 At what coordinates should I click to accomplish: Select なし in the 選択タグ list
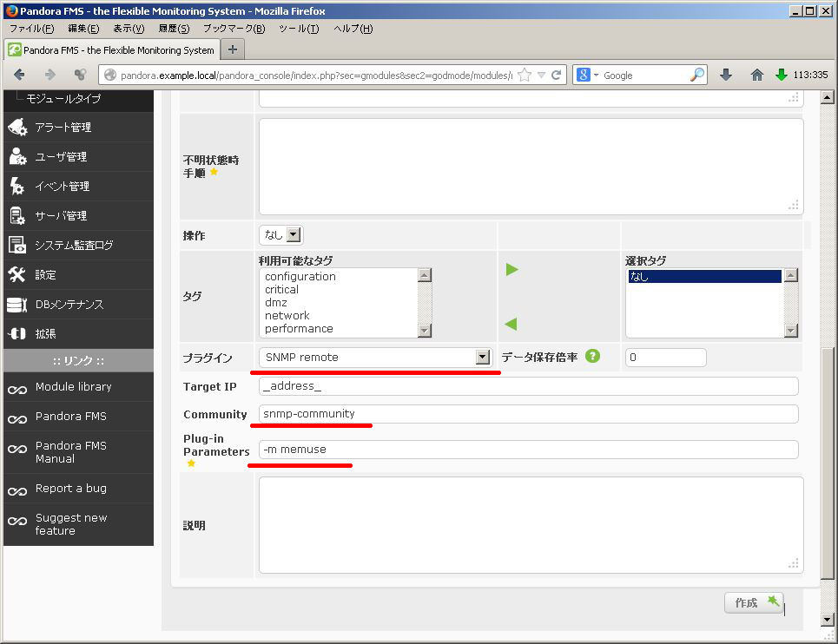tap(704, 276)
